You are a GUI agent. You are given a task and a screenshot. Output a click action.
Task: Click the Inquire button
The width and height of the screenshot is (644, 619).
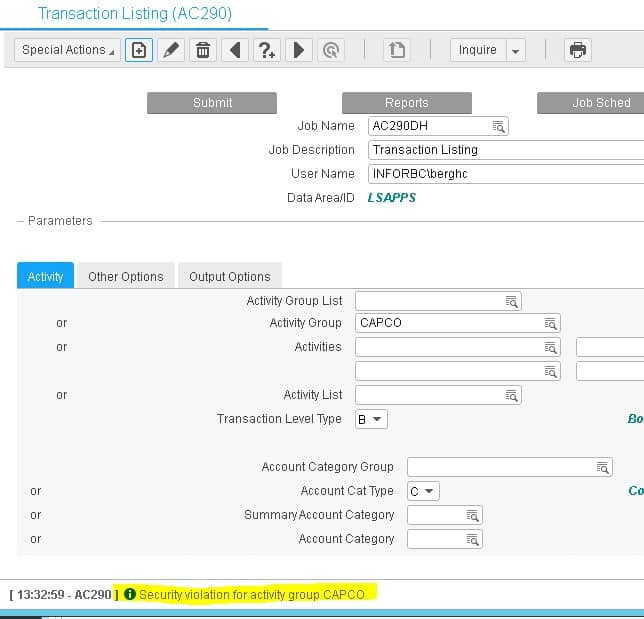click(478, 50)
